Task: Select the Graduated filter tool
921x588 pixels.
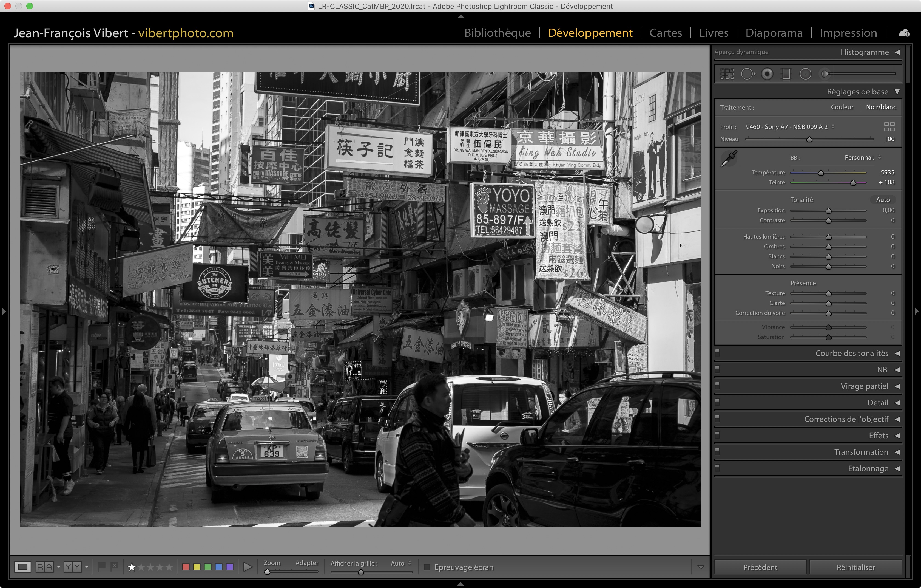Action: pos(786,74)
